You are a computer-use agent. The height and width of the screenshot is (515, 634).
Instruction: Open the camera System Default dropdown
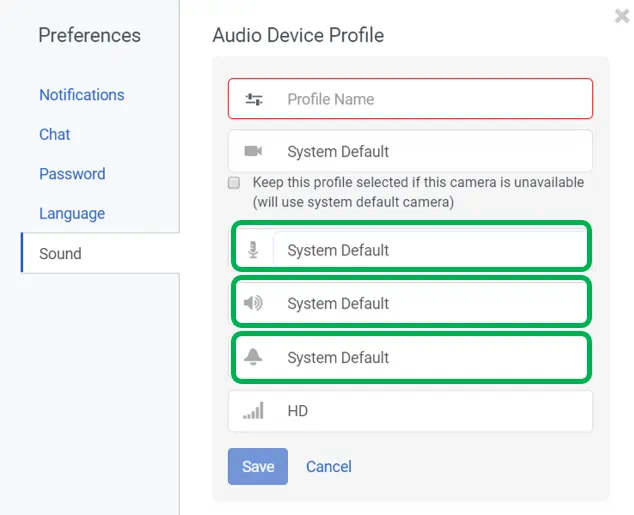430,151
